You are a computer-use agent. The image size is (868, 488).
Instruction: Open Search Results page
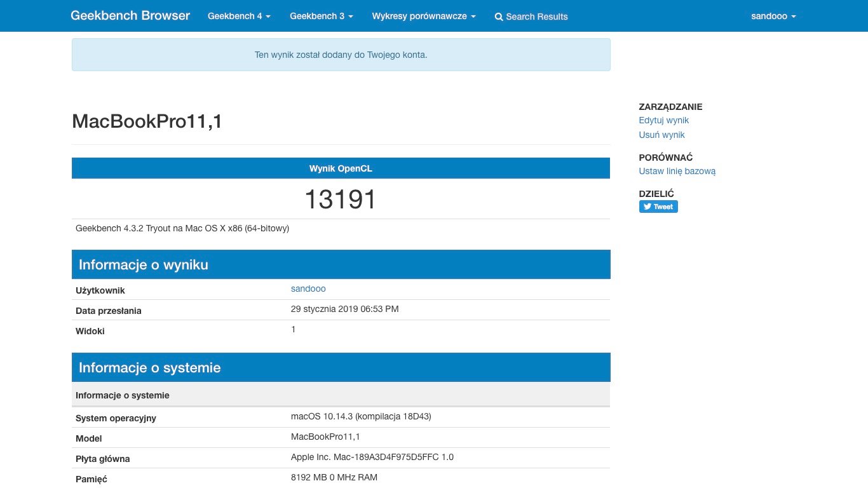(x=531, y=17)
